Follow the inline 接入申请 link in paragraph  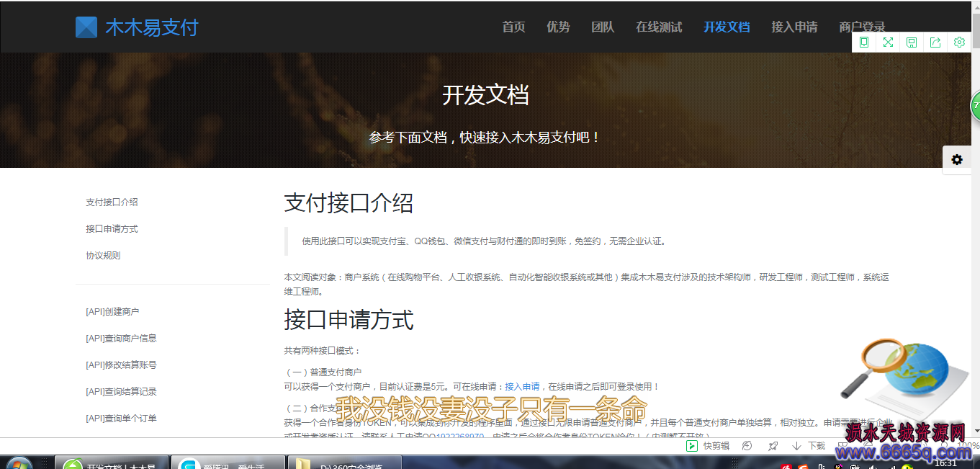522,387
